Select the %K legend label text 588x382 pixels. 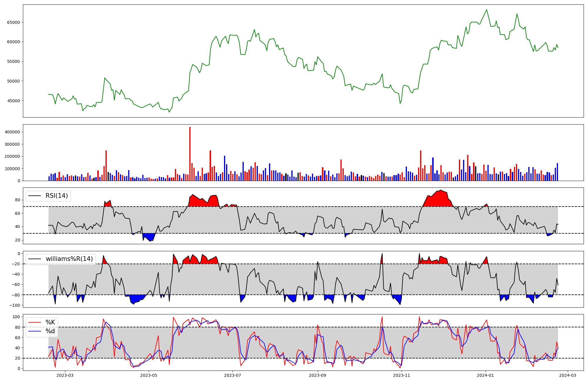[50, 322]
